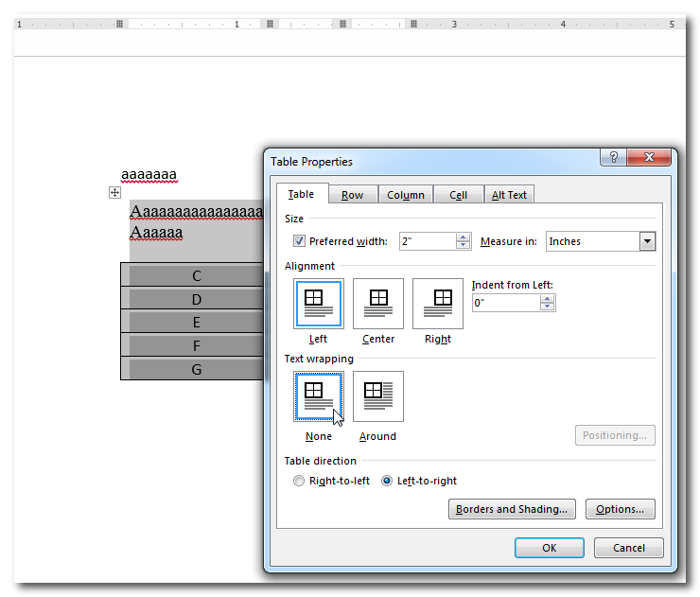The height and width of the screenshot is (597, 700).
Task: Switch to the Row tab
Action: click(x=352, y=195)
